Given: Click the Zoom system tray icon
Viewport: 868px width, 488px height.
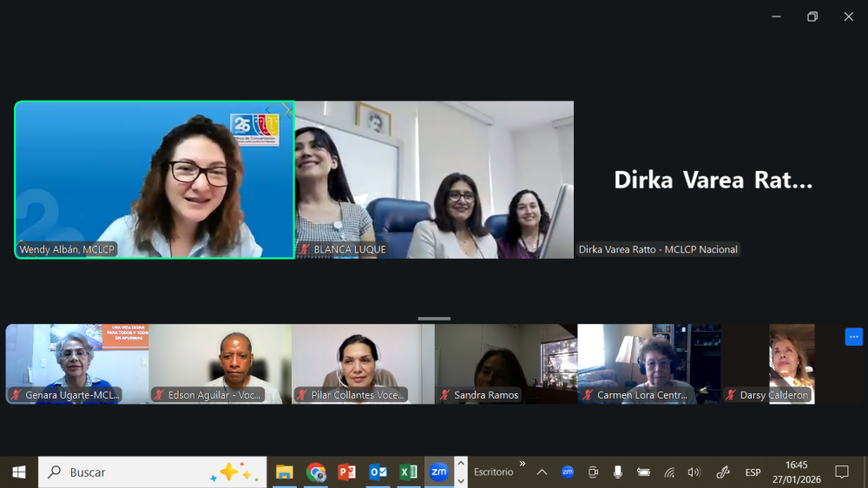Looking at the screenshot, I should (x=567, y=472).
